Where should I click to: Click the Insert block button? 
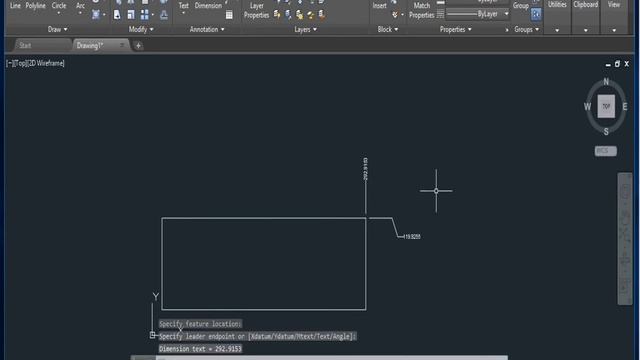[x=380, y=6]
